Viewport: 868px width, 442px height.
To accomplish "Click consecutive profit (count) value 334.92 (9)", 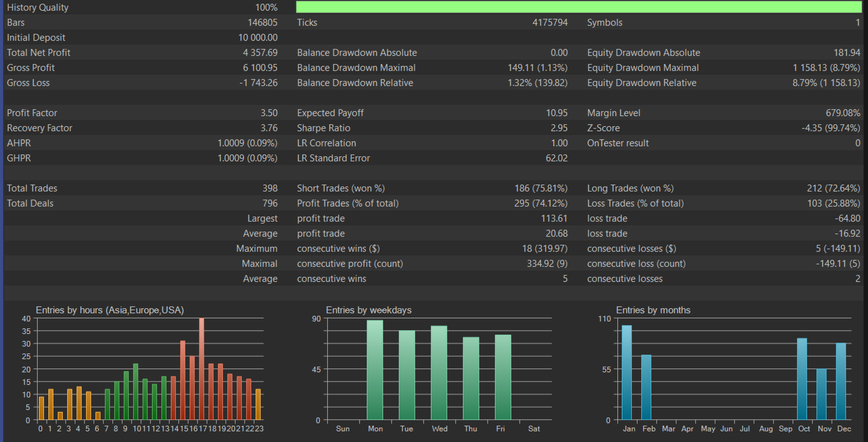I will pos(548,264).
